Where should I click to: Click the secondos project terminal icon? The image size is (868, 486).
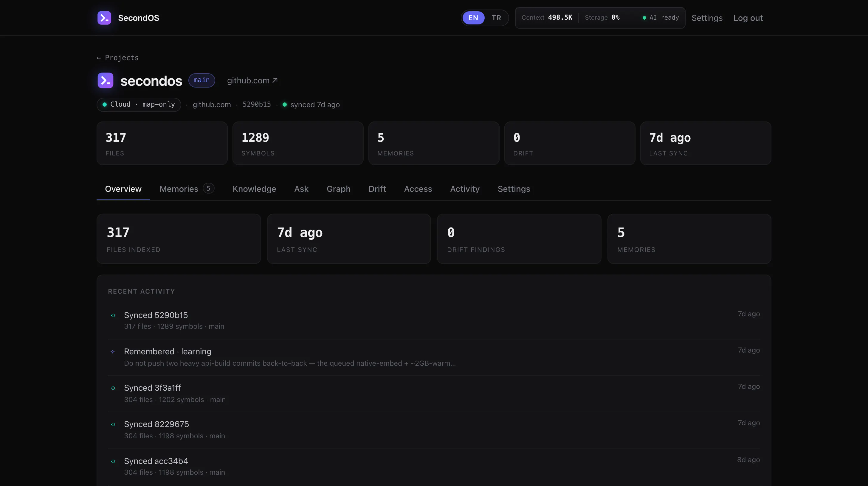click(106, 80)
